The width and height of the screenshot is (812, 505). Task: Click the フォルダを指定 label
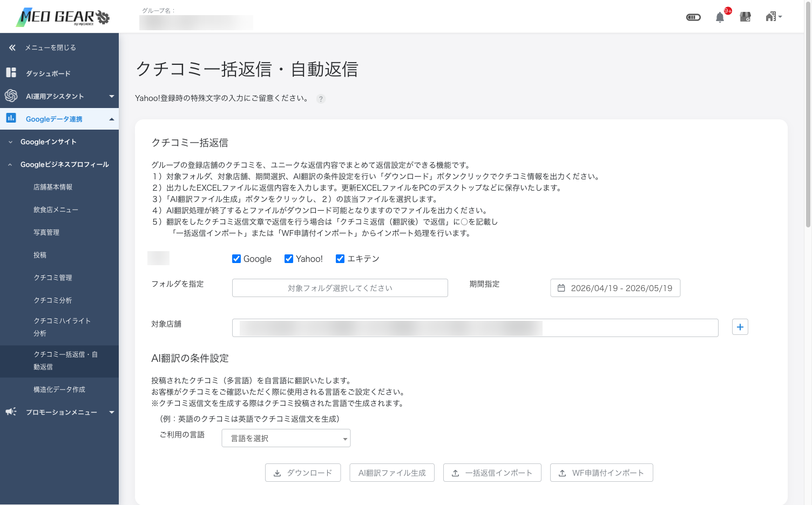click(x=178, y=284)
